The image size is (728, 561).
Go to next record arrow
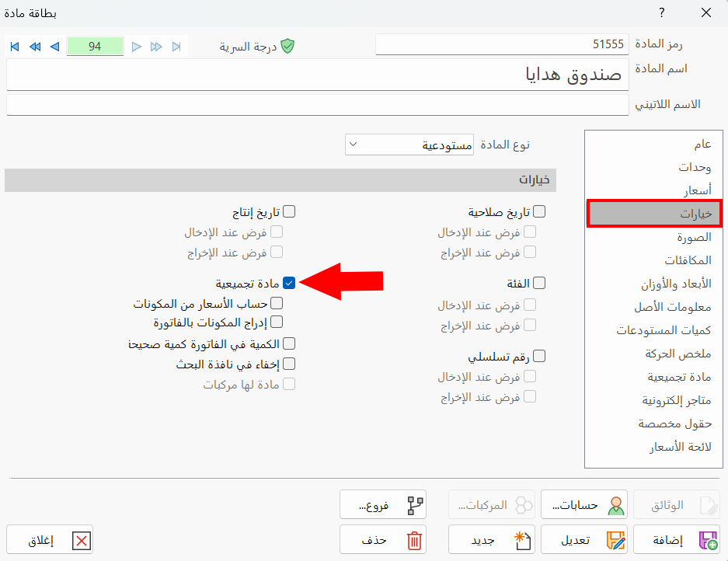coord(136,47)
